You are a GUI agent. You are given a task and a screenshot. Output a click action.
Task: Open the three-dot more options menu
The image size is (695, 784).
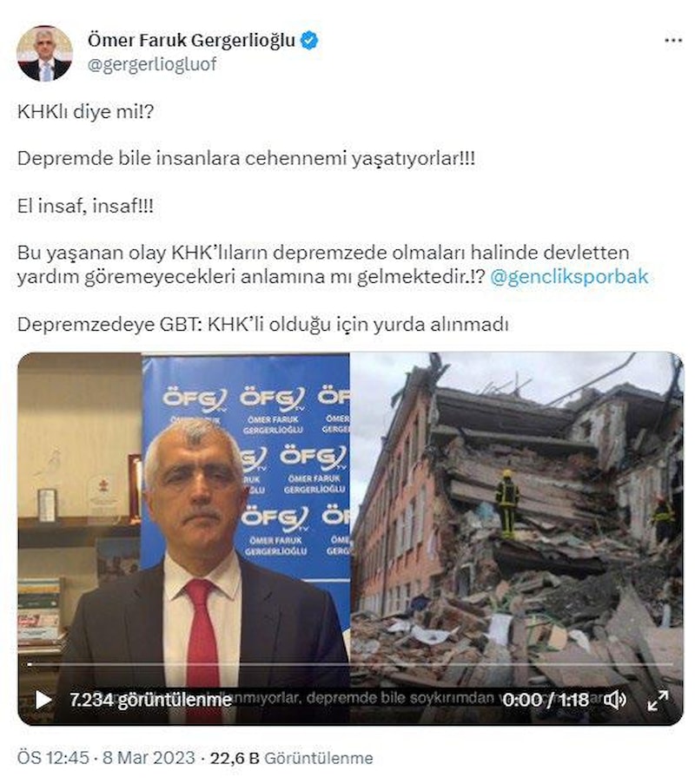pos(673,41)
